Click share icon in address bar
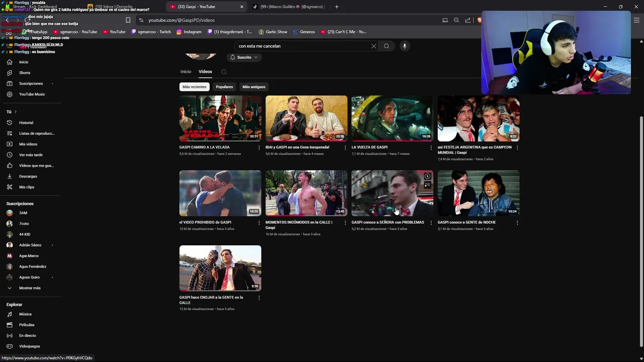The image size is (644, 362). coord(468,20)
